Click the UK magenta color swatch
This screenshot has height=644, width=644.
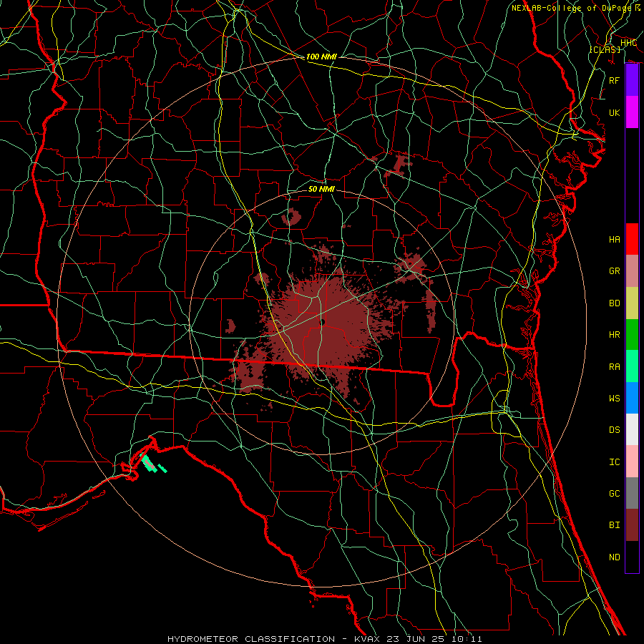632,112
